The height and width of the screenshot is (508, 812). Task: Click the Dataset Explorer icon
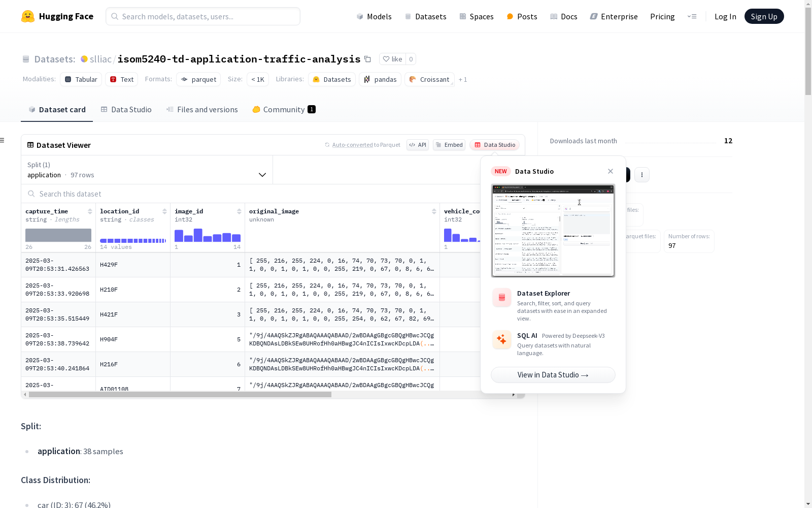coord(502,298)
